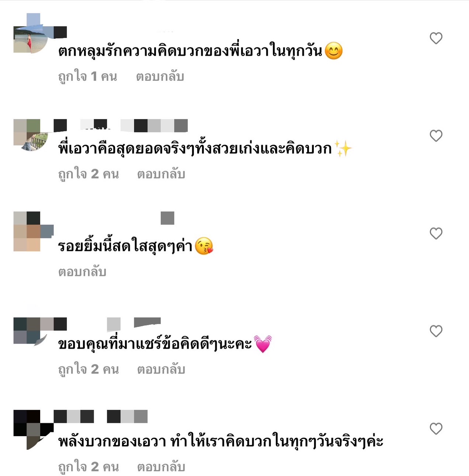This screenshot has height=476, width=469.
Task: Heart the ขอบคุณที่มาแชร์ข้อคิด comment
Action: (x=436, y=331)
